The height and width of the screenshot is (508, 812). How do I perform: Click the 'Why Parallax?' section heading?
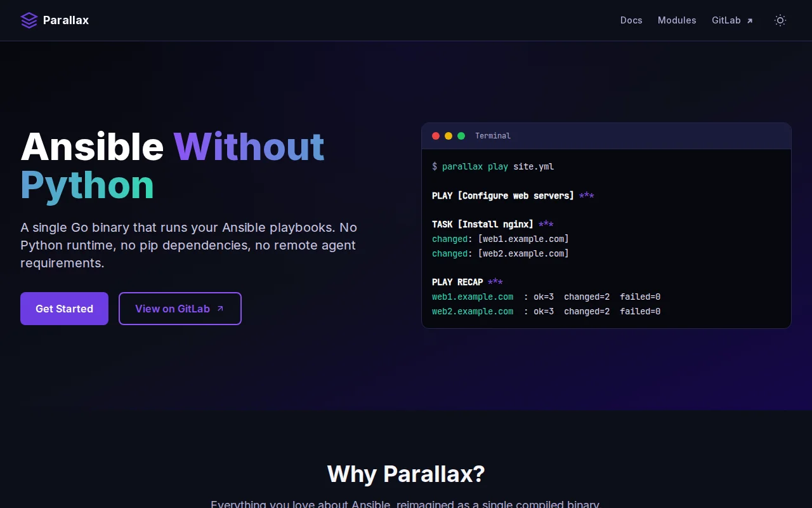406,474
